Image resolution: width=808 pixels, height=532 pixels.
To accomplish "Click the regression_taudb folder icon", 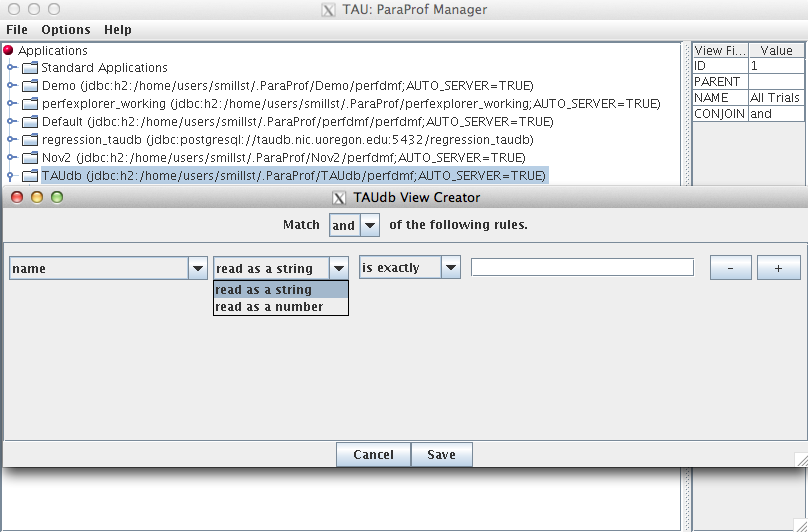I will [x=29, y=140].
